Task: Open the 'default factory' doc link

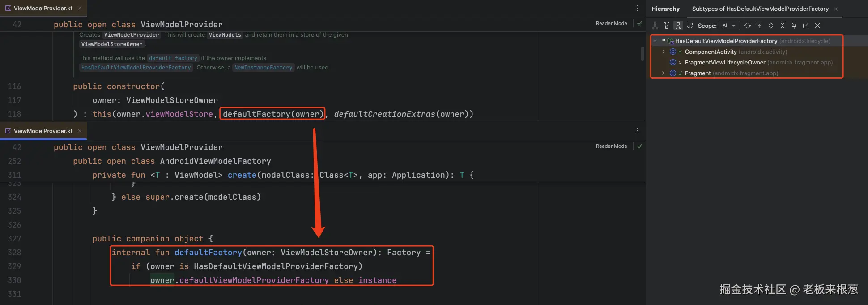Action: [x=173, y=58]
